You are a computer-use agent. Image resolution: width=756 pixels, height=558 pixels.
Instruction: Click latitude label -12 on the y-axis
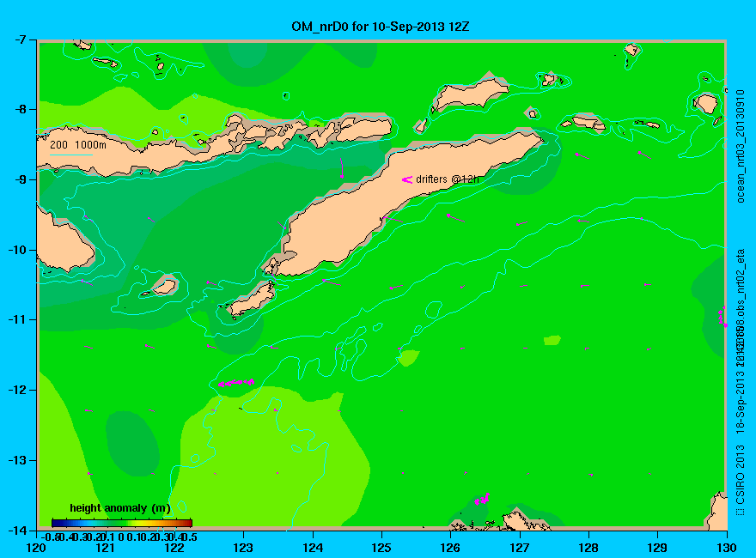(x=16, y=390)
